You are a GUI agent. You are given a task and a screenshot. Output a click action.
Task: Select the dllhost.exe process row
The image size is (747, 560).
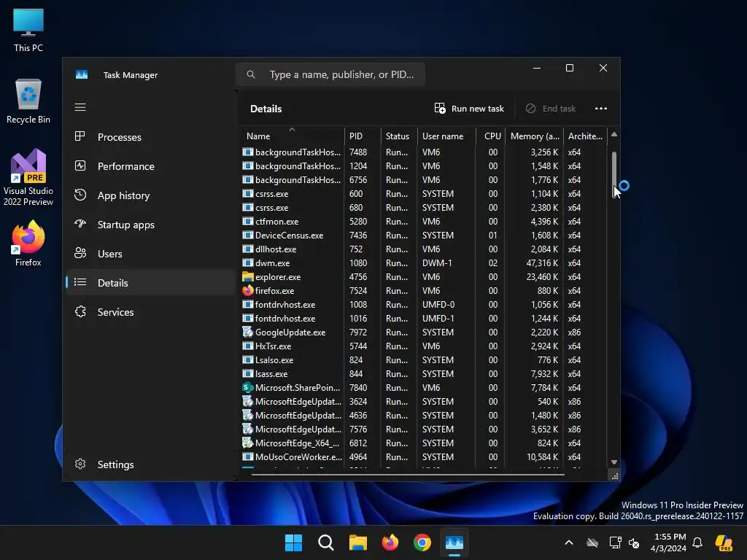[x=424, y=249]
